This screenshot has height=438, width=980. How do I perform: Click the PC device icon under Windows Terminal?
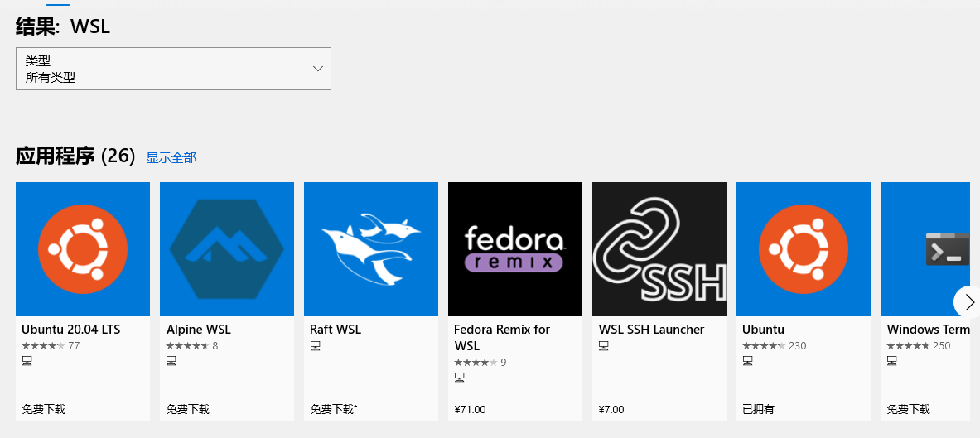[892, 360]
